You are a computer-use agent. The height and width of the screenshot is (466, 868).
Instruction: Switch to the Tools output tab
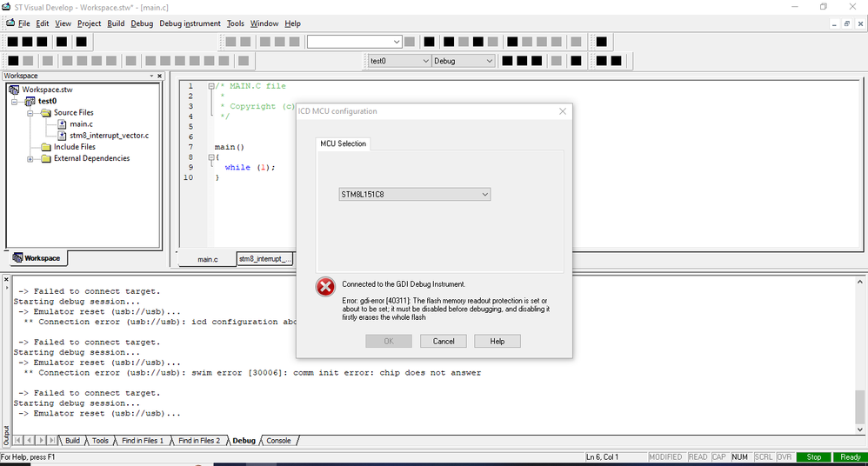[100, 441]
